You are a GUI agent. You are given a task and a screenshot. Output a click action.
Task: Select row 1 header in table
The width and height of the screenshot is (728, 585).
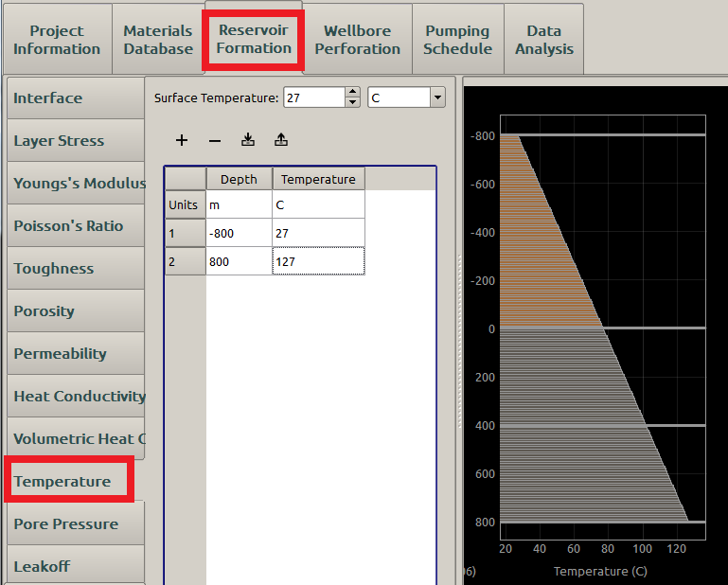point(186,233)
